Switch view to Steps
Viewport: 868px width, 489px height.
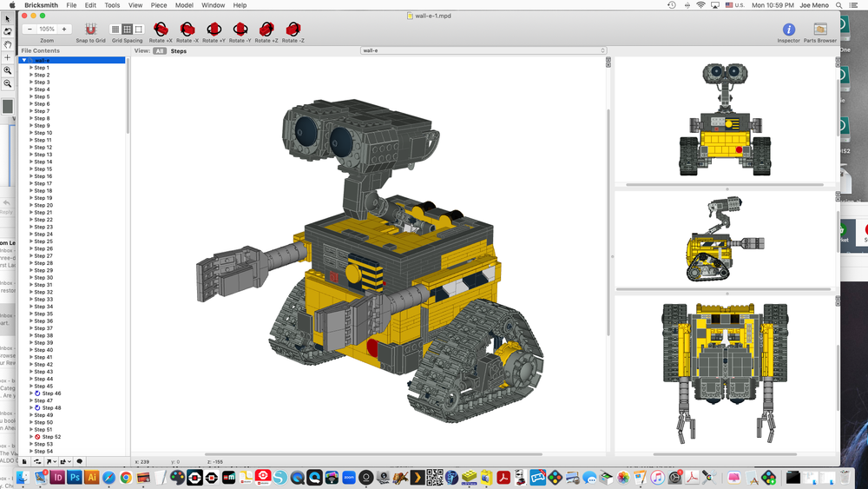pos(178,51)
